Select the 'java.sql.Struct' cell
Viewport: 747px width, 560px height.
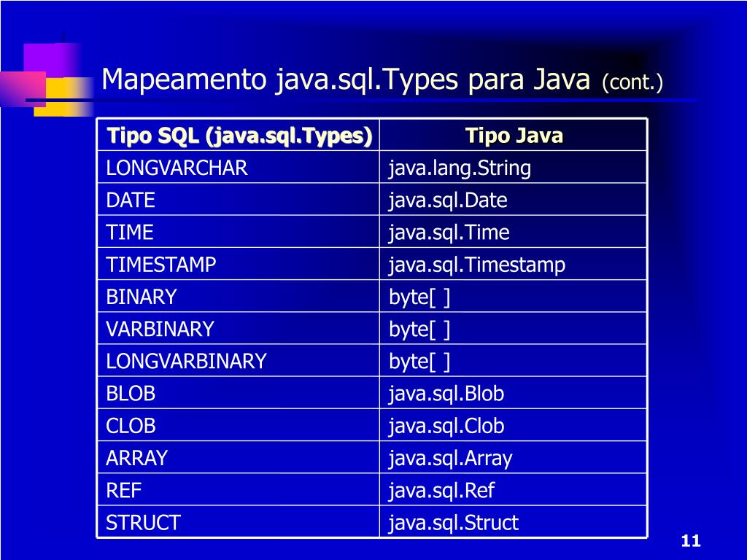click(513, 522)
